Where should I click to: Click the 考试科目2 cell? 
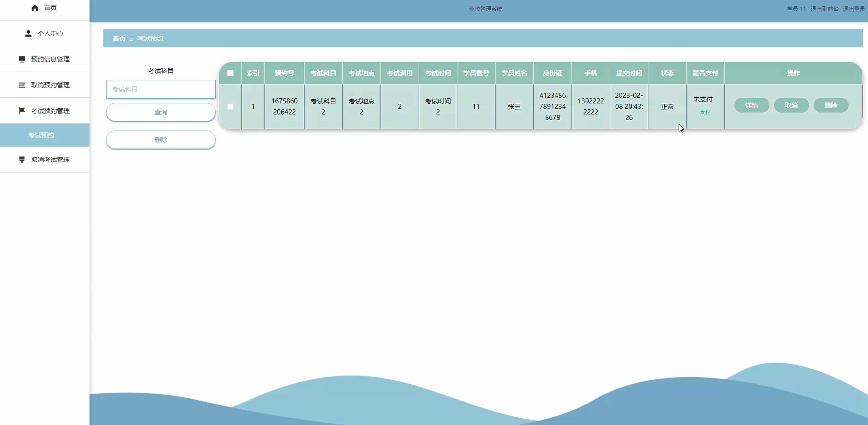pos(323,106)
